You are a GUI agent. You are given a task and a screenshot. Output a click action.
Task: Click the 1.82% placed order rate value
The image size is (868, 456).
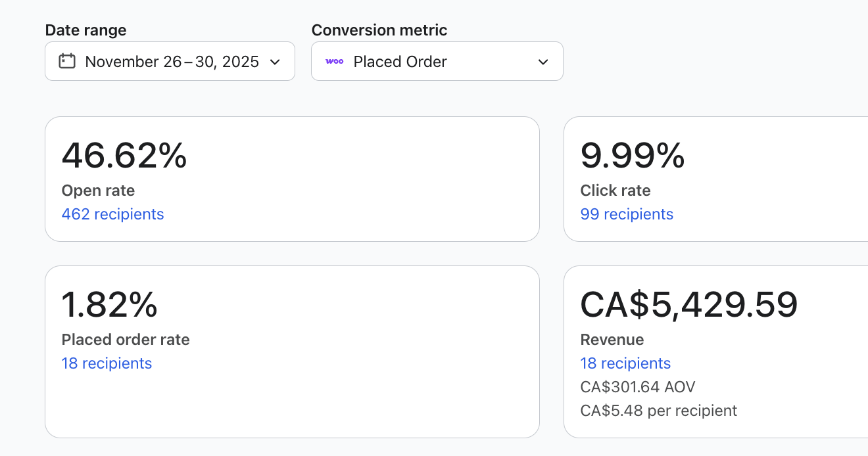(110, 305)
